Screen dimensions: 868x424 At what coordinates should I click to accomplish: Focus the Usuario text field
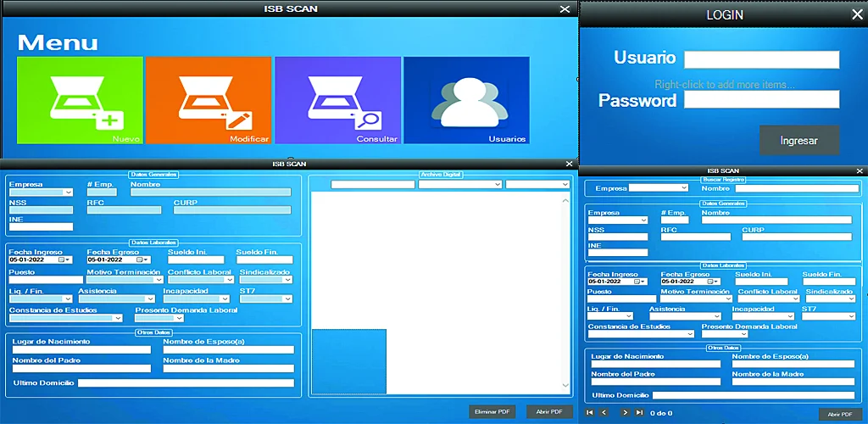click(x=761, y=59)
